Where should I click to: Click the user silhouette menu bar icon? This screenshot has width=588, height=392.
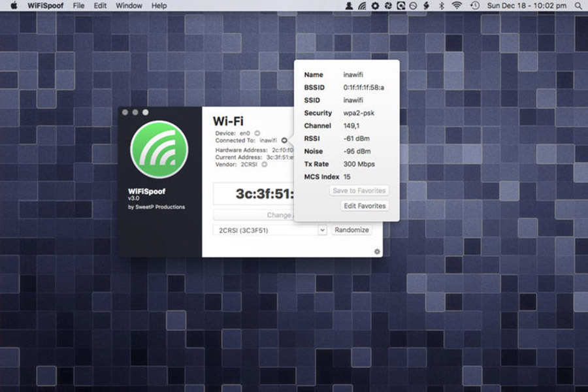click(x=349, y=6)
